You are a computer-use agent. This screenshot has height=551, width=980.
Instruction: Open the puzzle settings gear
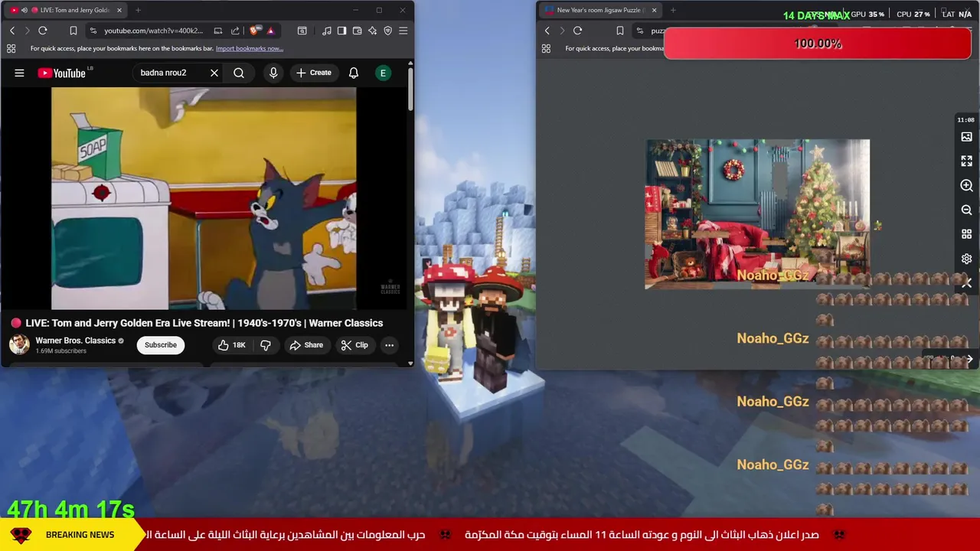966,259
